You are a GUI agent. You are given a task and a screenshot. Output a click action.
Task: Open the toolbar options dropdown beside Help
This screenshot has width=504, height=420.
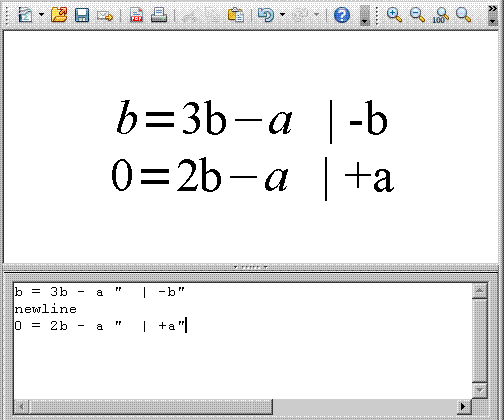[365, 15]
